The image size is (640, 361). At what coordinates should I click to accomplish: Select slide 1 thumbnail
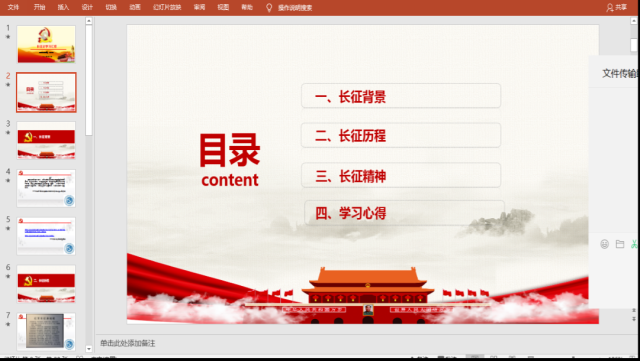(46, 44)
